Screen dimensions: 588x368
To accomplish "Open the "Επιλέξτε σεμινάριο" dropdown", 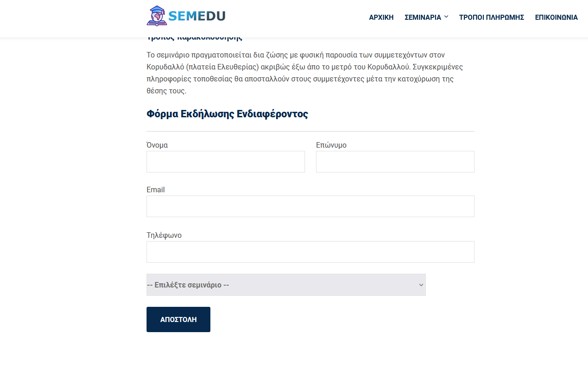I will pos(280,285).
